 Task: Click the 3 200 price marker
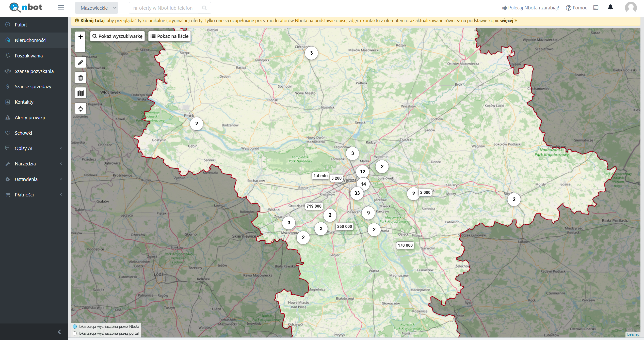(x=336, y=178)
